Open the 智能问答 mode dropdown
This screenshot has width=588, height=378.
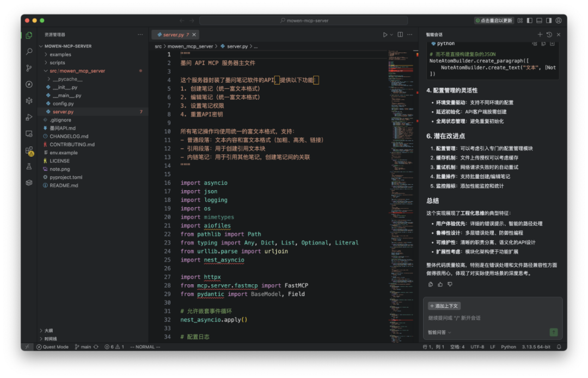439,332
